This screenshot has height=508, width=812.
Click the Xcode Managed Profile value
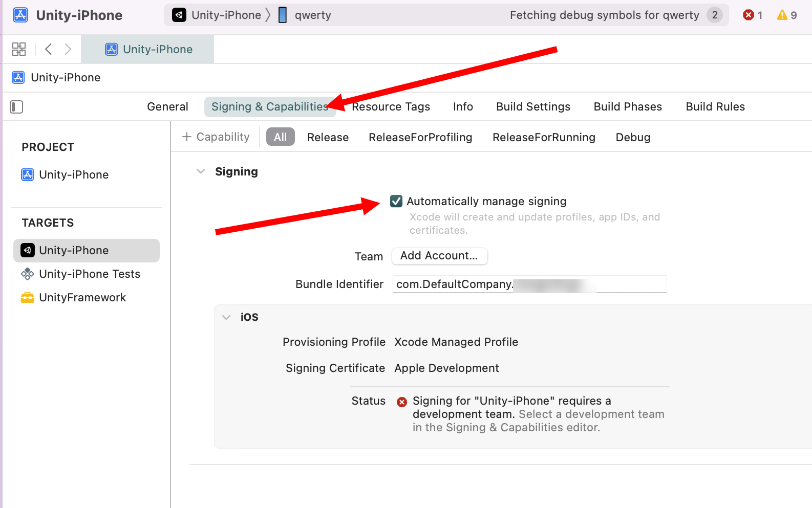pos(456,342)
